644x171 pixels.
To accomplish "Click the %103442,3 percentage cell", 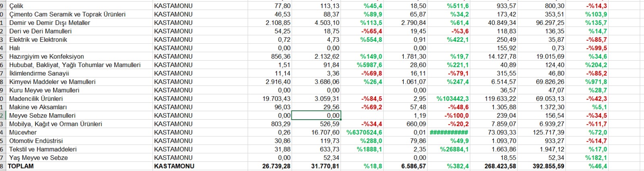I will click(x=452, y=99).
